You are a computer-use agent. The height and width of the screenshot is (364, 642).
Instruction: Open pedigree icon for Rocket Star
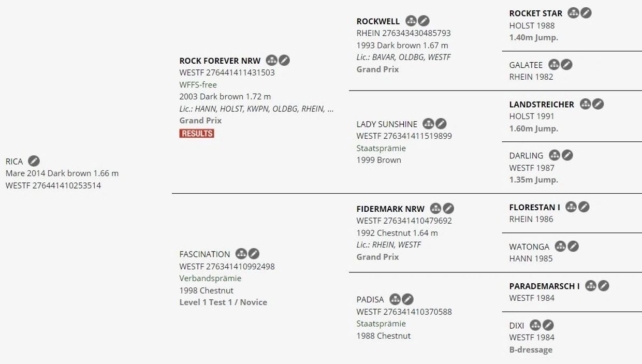[573, 13]
